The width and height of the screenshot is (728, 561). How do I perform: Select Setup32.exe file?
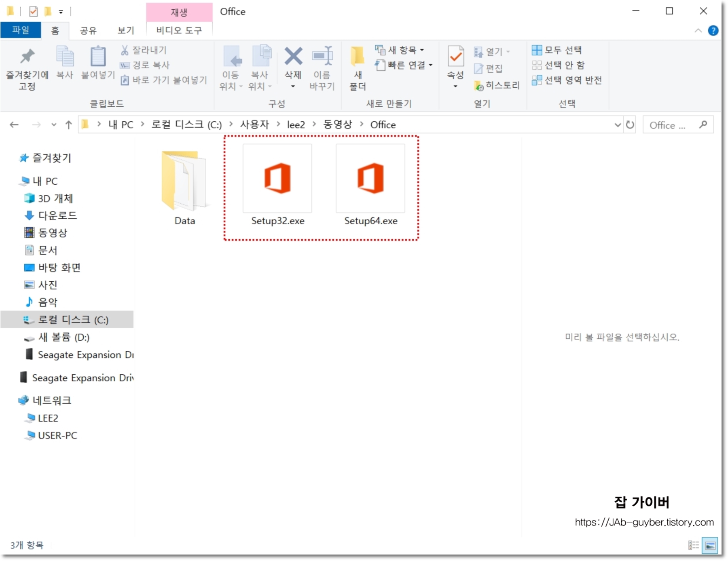tap(277, 186)
